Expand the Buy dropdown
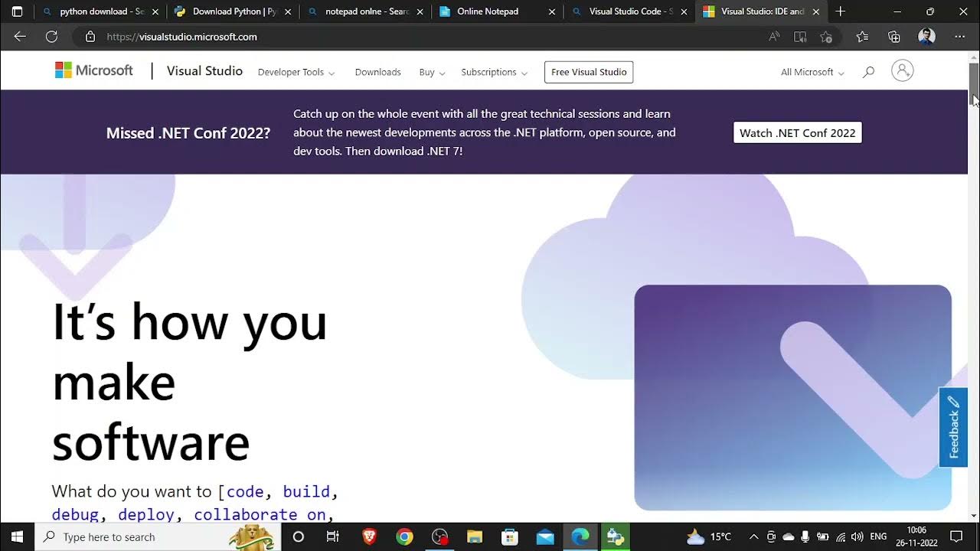This screenshot has height=551, width=980. (x=432, y=72)
